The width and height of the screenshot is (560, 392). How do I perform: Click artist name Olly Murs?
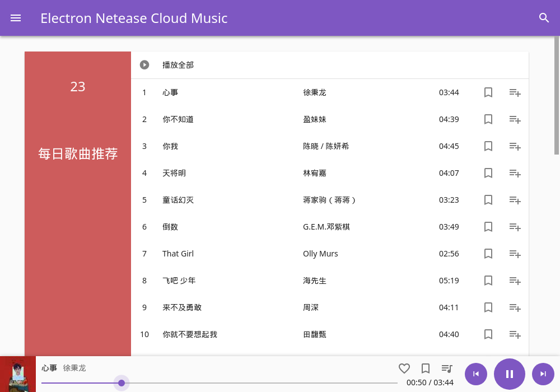click(320, 254)
